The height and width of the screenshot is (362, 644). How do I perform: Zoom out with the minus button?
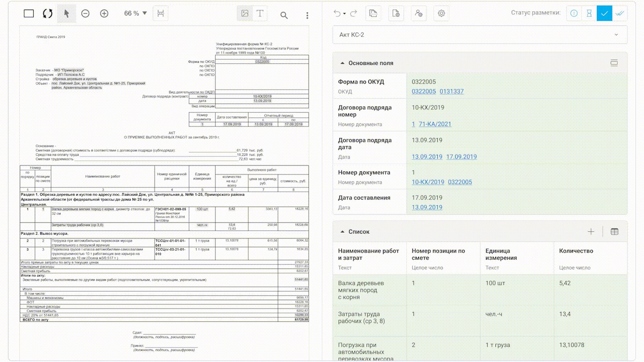pyautogui.click(x=85, y=14)
